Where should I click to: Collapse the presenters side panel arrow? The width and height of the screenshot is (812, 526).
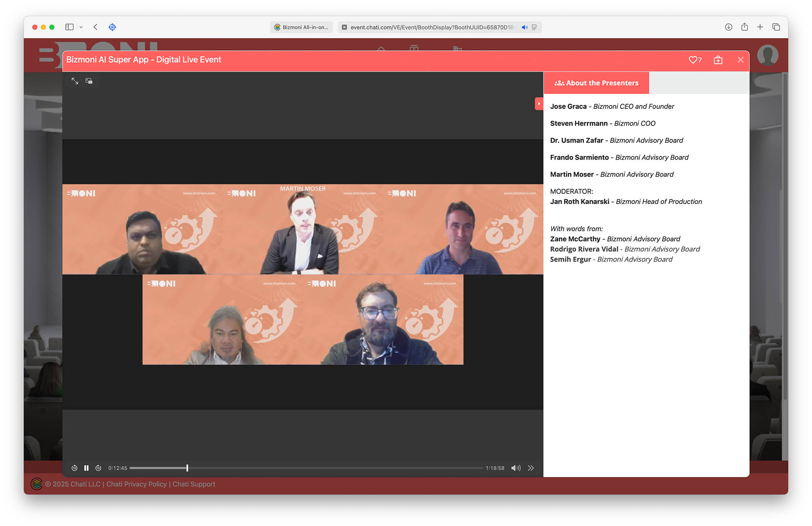pyautogui.click(x=539, y=104)
